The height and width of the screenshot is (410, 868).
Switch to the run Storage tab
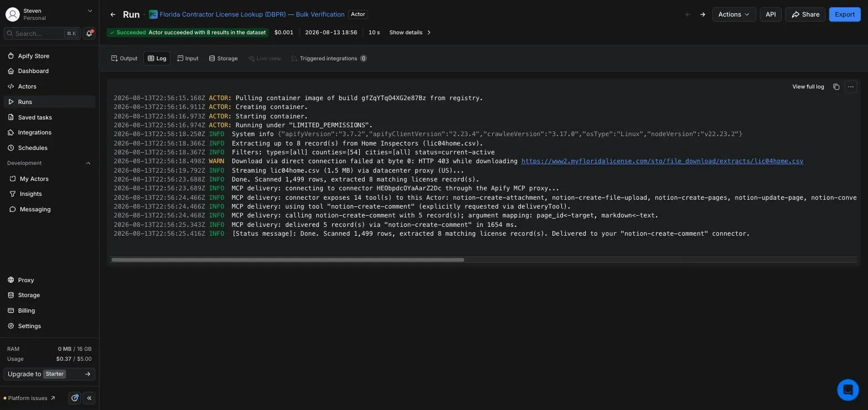pos(223,58)
